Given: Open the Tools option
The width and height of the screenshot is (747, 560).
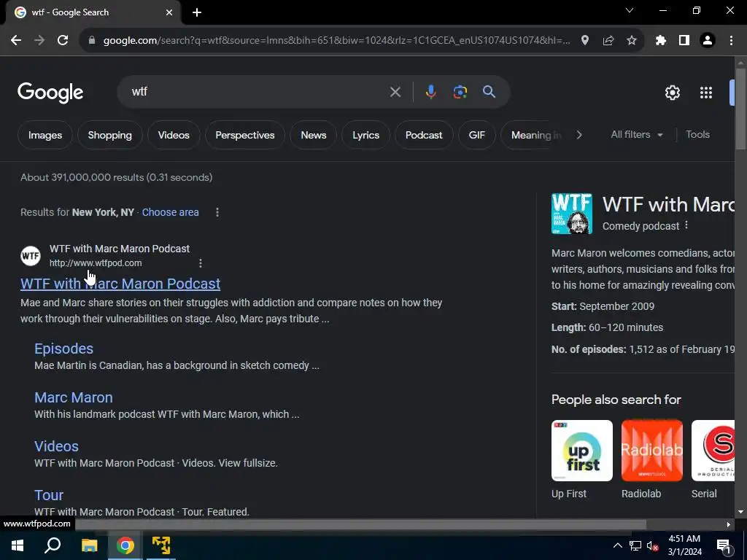Looking at the screenshot, I should tap(697, 135).
